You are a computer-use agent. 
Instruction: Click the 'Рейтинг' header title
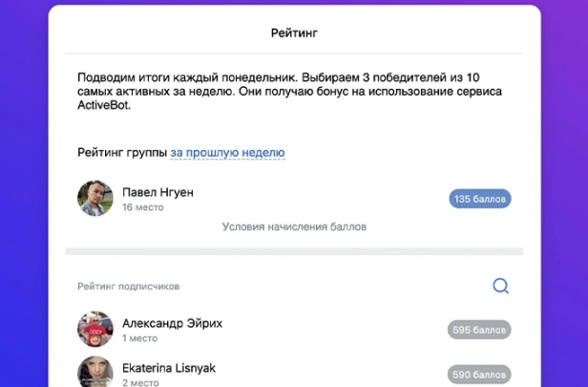pos(294,33)
